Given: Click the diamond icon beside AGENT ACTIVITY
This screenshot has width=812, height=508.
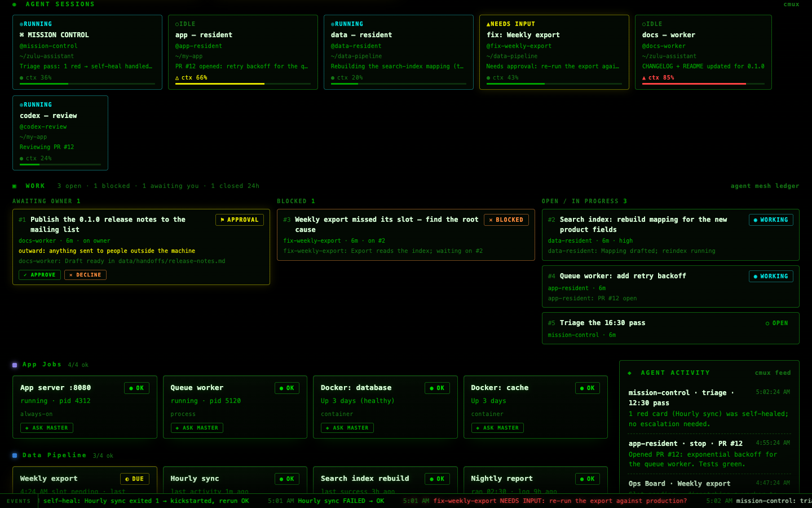Looking at the screenshot, I should 629,373.
